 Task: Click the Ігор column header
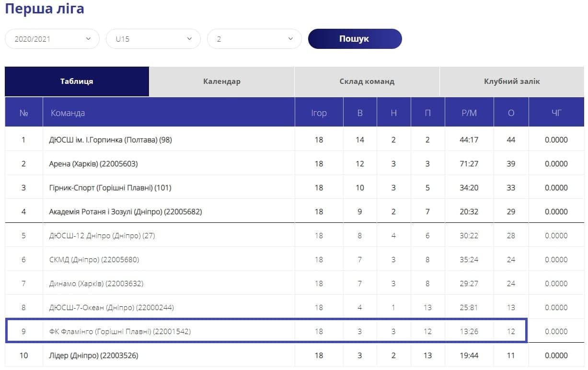pos(319,113)
